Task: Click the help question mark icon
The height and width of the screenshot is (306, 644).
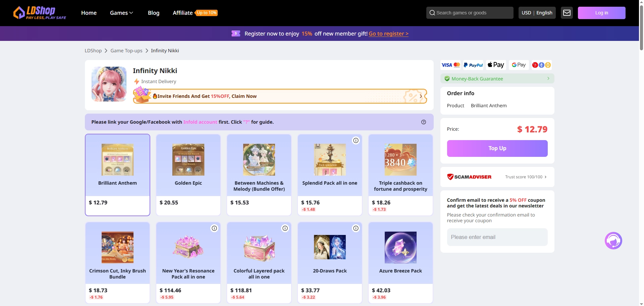Action: pos(424,122)
